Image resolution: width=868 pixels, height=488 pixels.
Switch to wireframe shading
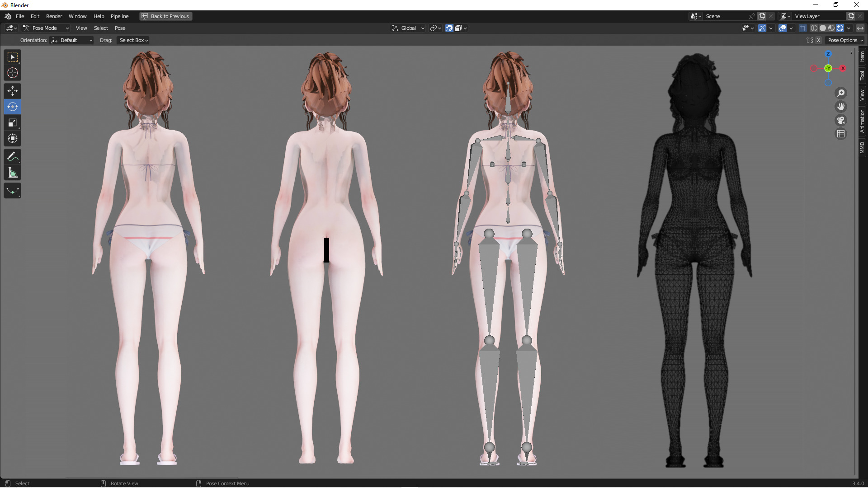click(x=814, y=28)
